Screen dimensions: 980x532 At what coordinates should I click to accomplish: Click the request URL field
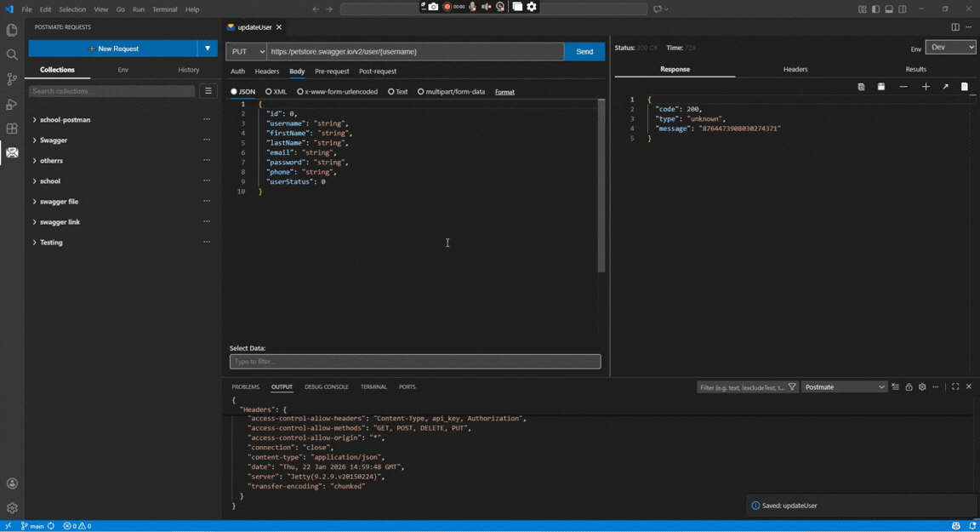point(415,51)
